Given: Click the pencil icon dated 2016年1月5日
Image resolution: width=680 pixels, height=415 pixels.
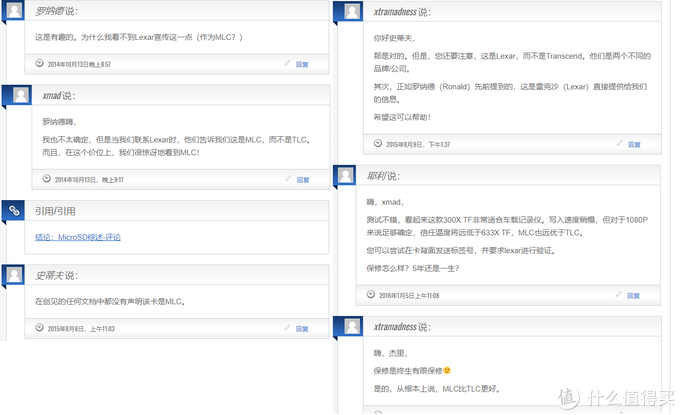Looking at the screenshot, I should click(619, 294).
